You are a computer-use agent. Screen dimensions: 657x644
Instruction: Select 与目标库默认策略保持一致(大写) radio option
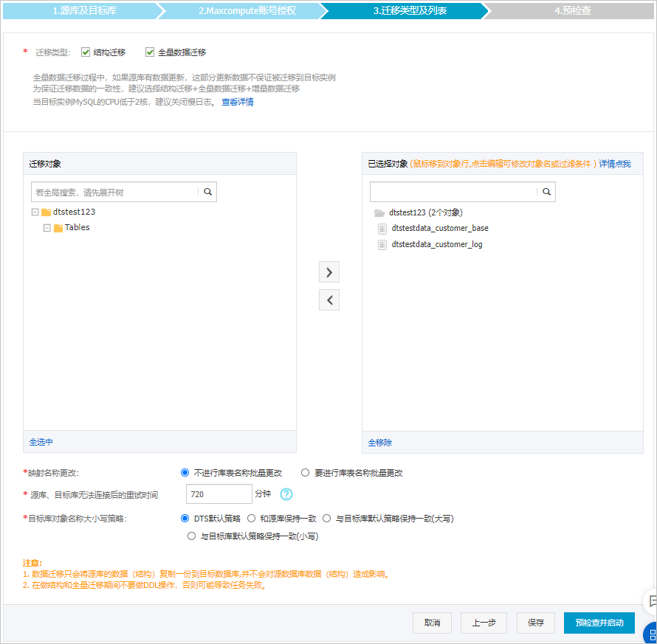(x=326, y=519)
